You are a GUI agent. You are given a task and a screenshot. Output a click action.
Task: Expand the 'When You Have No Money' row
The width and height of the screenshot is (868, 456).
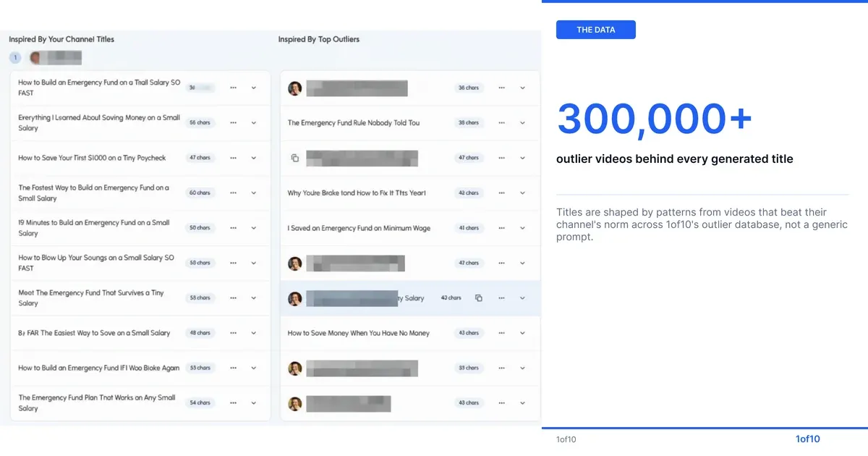tap(522, 333)
